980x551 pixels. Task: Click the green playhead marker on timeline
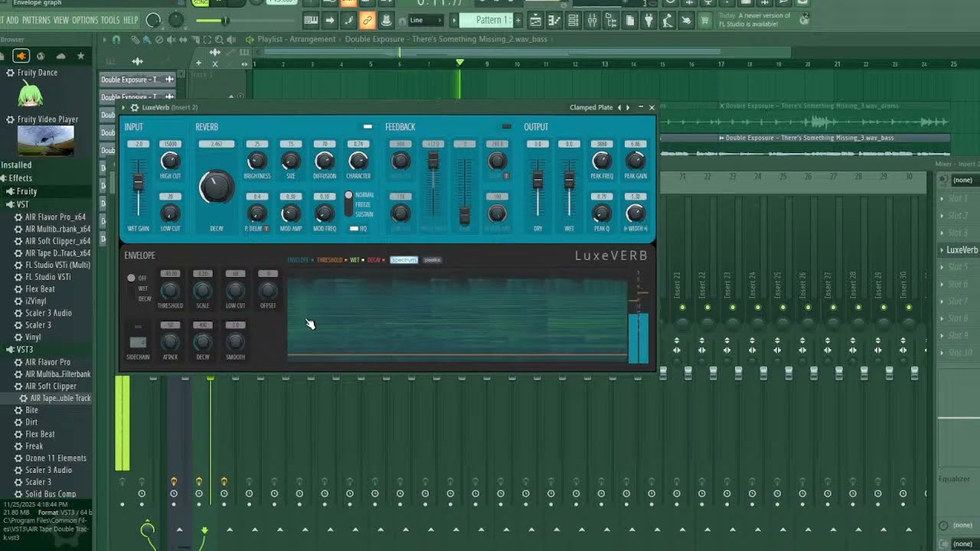coord(459,63)
